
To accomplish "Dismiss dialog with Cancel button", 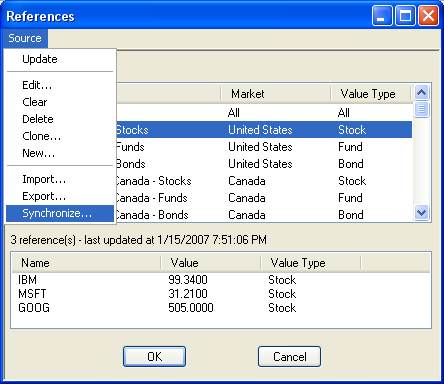I will point(289,357).
